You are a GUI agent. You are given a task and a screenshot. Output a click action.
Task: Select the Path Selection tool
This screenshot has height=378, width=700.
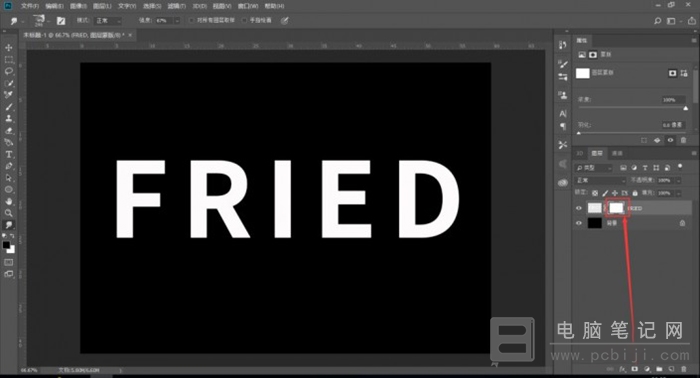point(8,178)
